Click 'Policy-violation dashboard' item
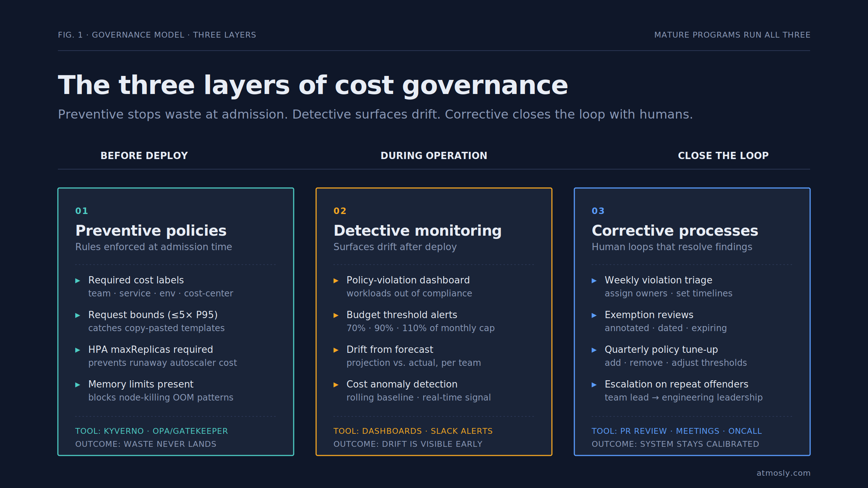This screenshot has width=868, height=488. point(408,280)
